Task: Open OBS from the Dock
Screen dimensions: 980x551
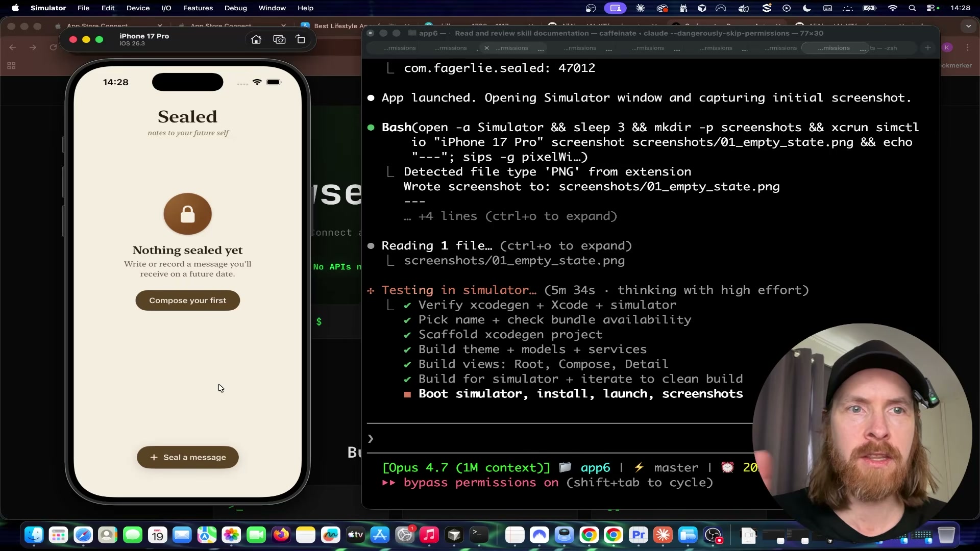Action: click(714, 535)
